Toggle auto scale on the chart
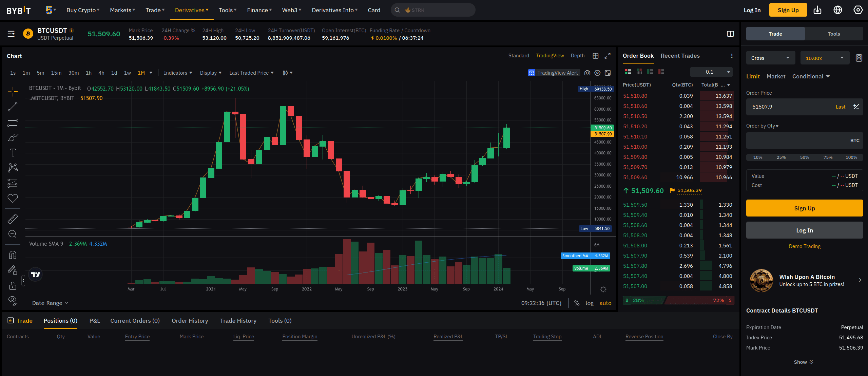 pyautogui.click(x=606, y=303)
